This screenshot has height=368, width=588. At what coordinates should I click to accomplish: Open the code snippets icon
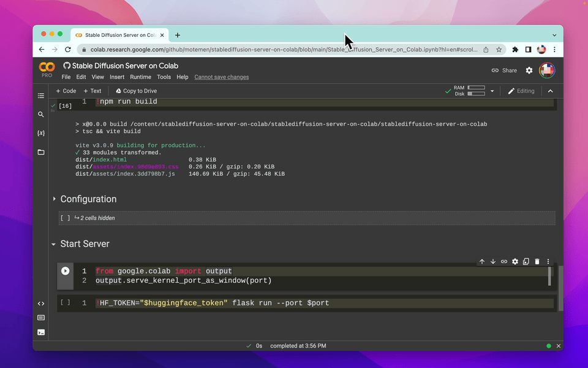pos(41,304)
